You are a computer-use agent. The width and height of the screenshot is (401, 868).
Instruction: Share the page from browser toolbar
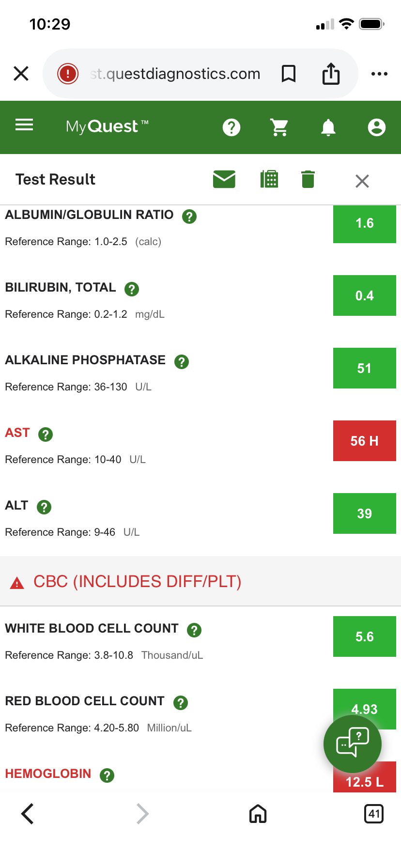click(331, 74)
